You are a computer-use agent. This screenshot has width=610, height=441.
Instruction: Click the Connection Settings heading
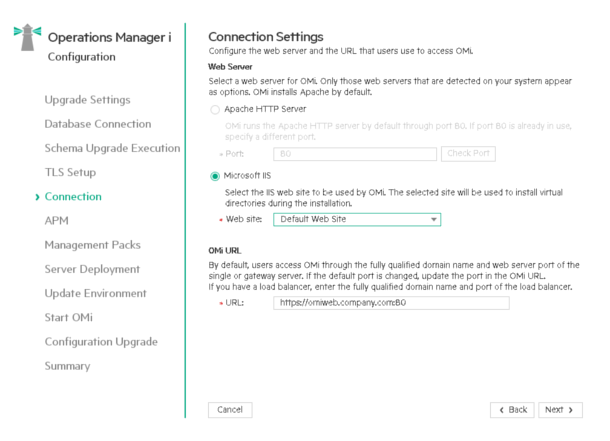pyautogui.click(x=266, y=37)
